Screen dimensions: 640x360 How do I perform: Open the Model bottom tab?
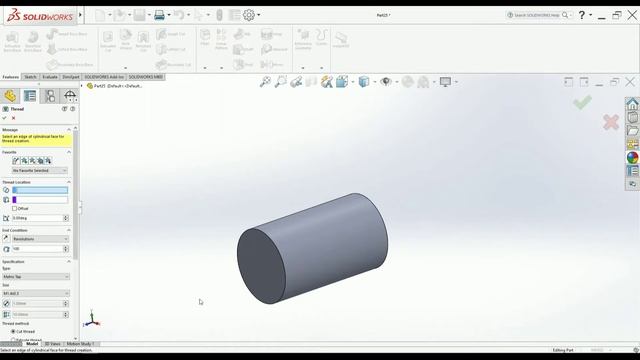click(x=32, y=344)
